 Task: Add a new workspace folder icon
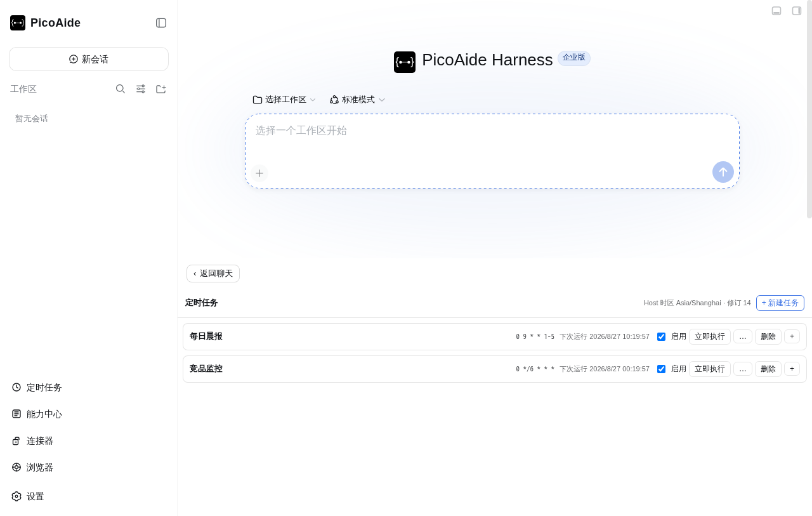point(161,89)
